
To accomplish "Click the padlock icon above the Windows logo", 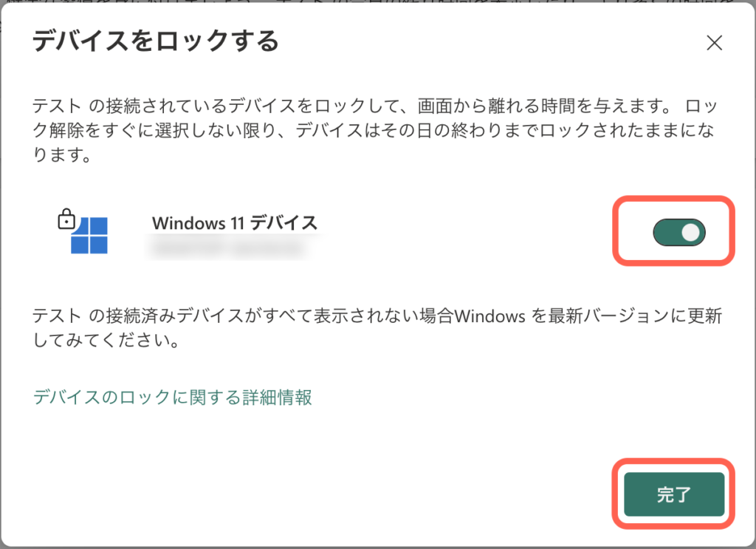I will coord(66,219).
